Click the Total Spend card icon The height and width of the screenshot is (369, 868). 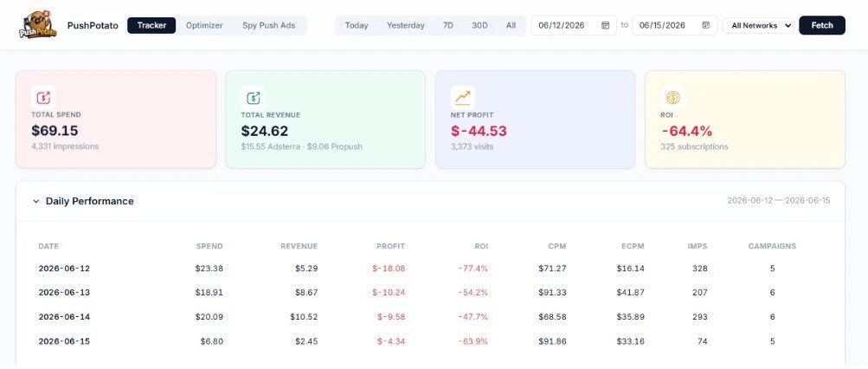(x=43, y=98)
